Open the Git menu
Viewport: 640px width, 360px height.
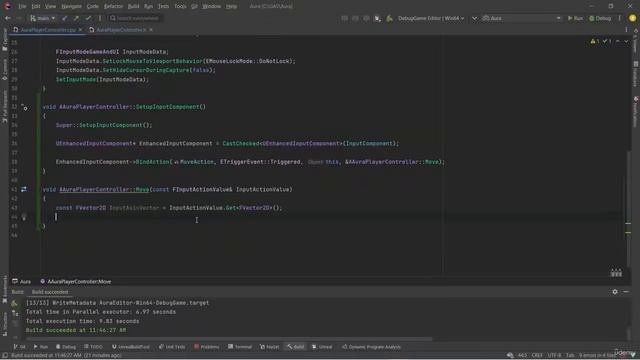point(194,6)
